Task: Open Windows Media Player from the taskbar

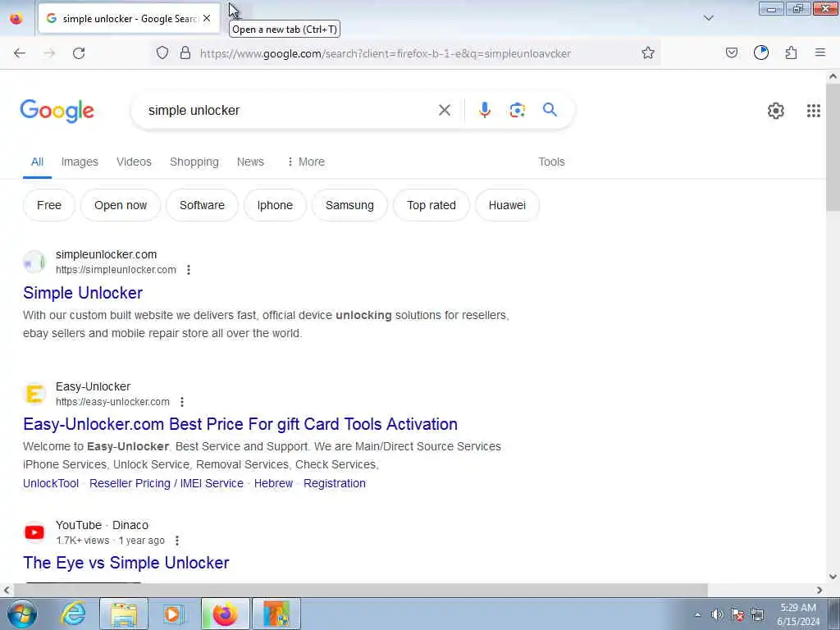Action: (x=174, y=614)
